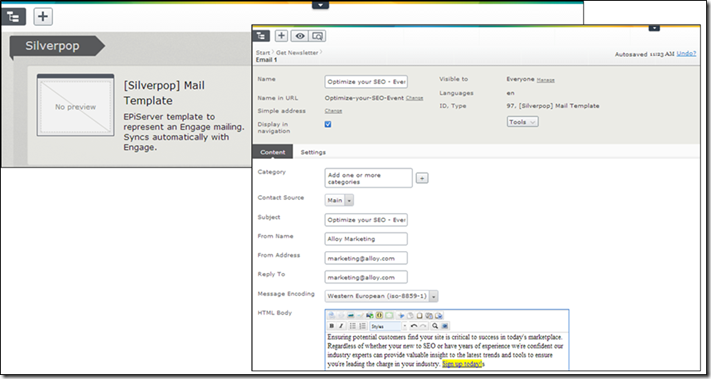Click the Name input field
The width and height of the screenshot is (711, 379).
click(x=366, y=82)
